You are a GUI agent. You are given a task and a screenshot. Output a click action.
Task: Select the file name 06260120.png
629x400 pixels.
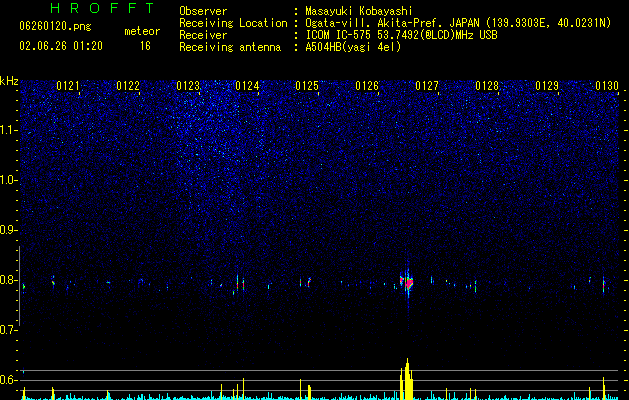pyautogui.click(x=55, y=26)
